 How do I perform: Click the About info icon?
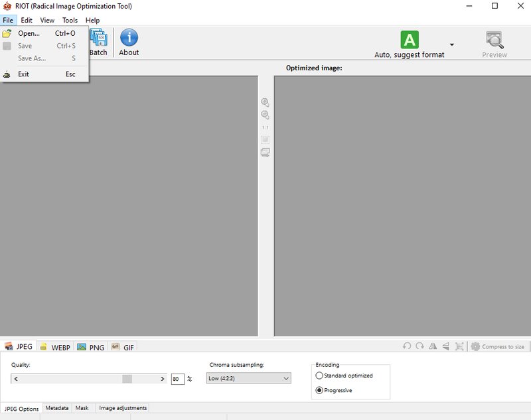pos(129,37)
